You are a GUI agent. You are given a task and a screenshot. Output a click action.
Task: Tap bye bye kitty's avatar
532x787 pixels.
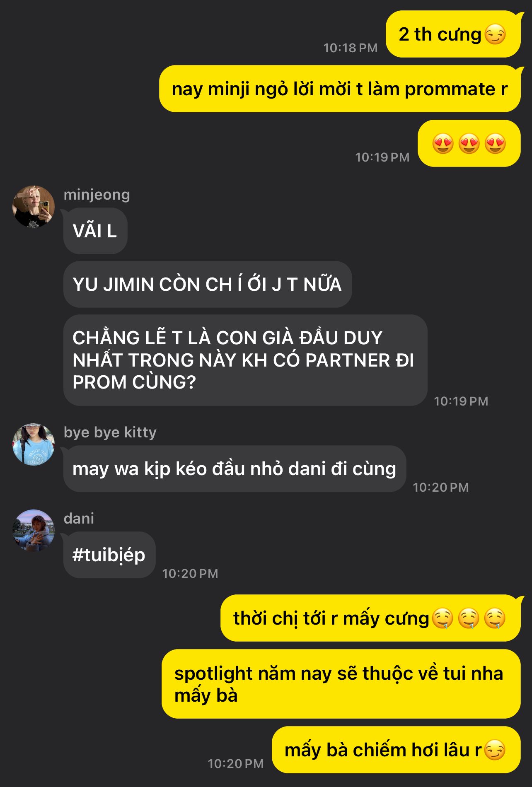(x=34, y=444)
